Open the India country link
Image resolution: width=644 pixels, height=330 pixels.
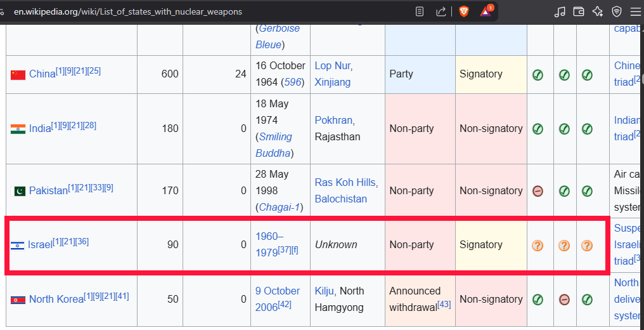click(x=40, y=129)
